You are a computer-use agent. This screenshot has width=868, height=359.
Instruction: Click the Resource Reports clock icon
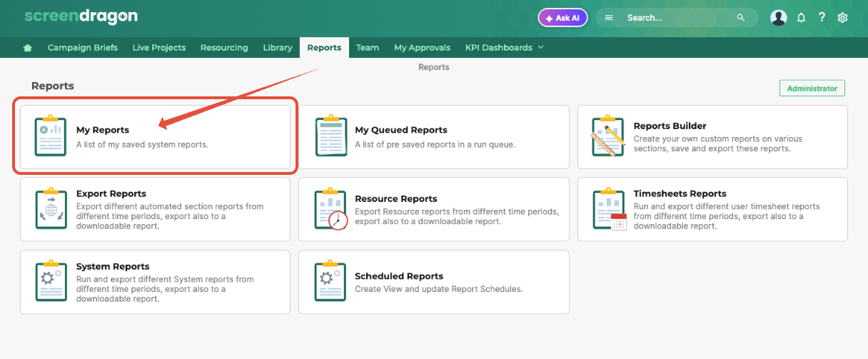(x=330, y=208)
